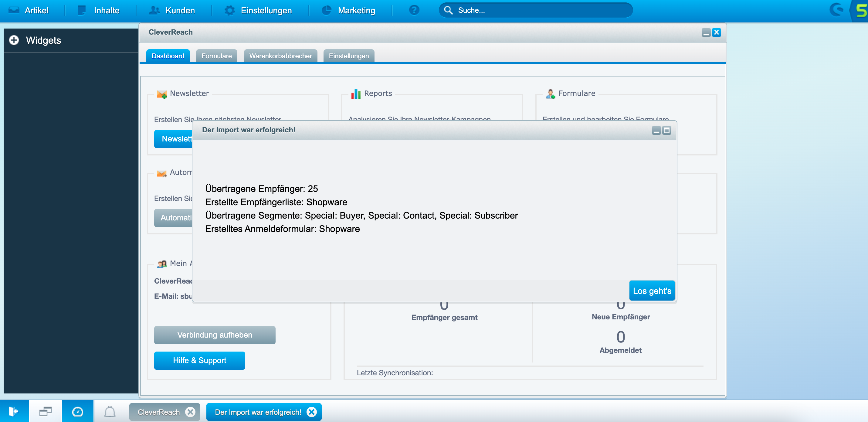This screenshot has width=868, height=422.
Task: Click the Übertragene Segmente line
Action: click(361, 215)
